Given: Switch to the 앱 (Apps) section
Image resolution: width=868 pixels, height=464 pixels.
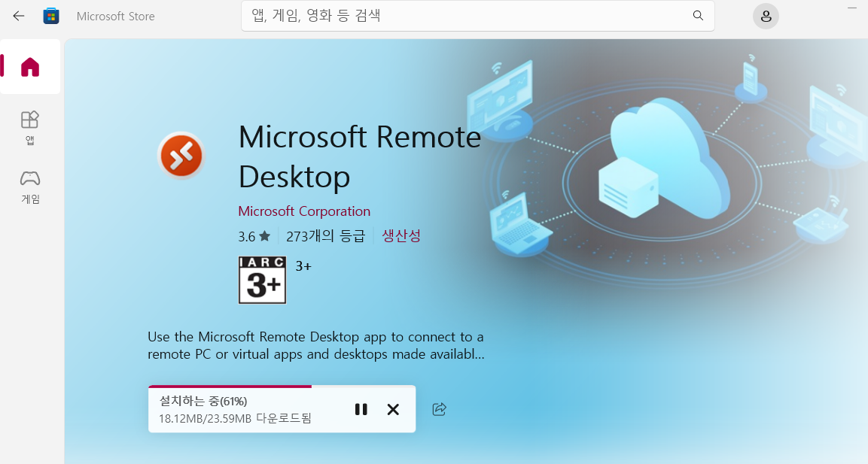Looking at the screenshot, I should coord(30,127).
